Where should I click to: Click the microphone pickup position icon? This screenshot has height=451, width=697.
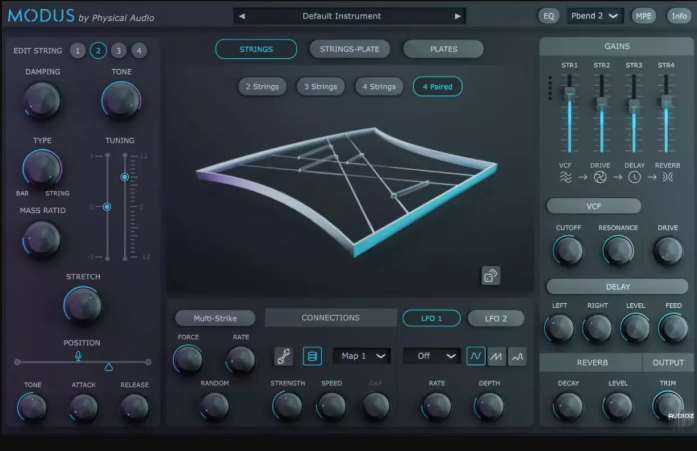pos(78,356)
